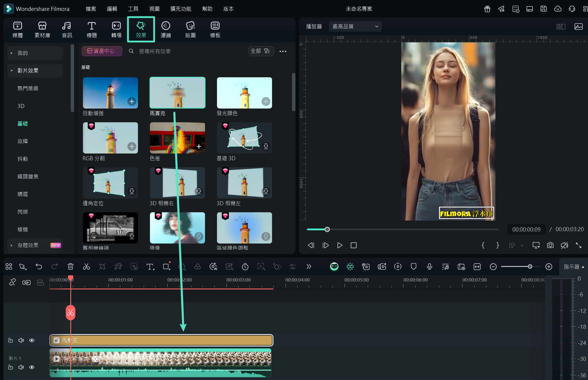
Task: Switch to the 轉場 transitions tab
Action: tap(116, 29)
